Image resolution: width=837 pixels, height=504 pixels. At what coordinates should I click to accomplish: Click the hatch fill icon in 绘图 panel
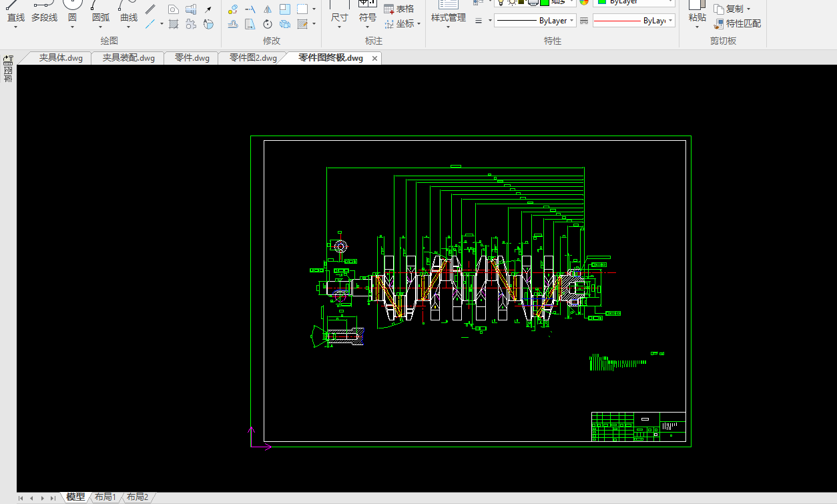coord(174,24)
